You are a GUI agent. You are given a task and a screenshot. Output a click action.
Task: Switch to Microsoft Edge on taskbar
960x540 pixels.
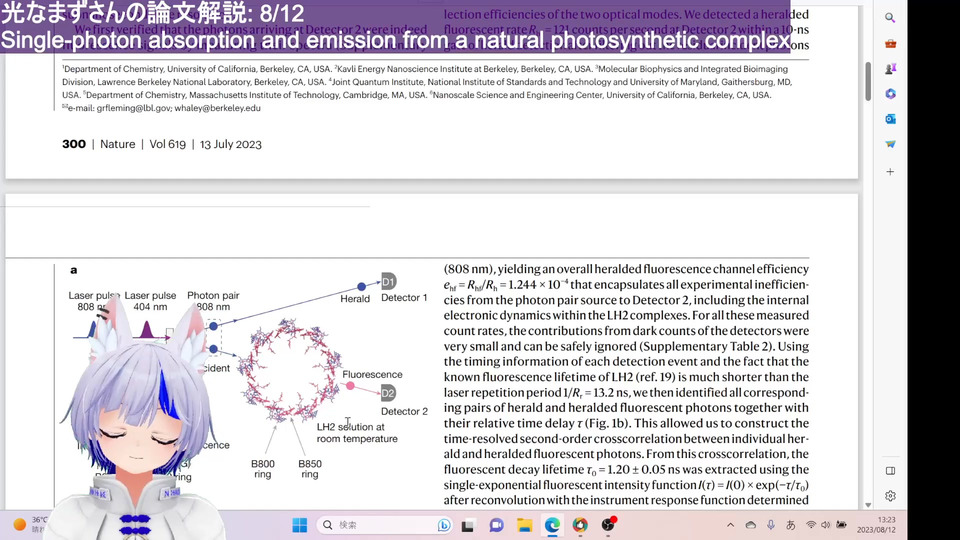(552, 525)
